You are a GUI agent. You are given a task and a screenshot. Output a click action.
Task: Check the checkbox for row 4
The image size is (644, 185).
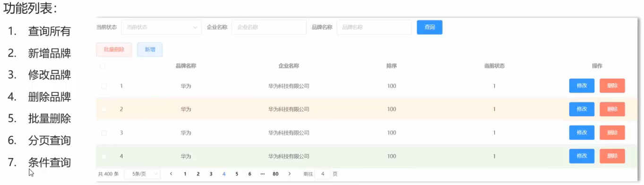(104, 156)
